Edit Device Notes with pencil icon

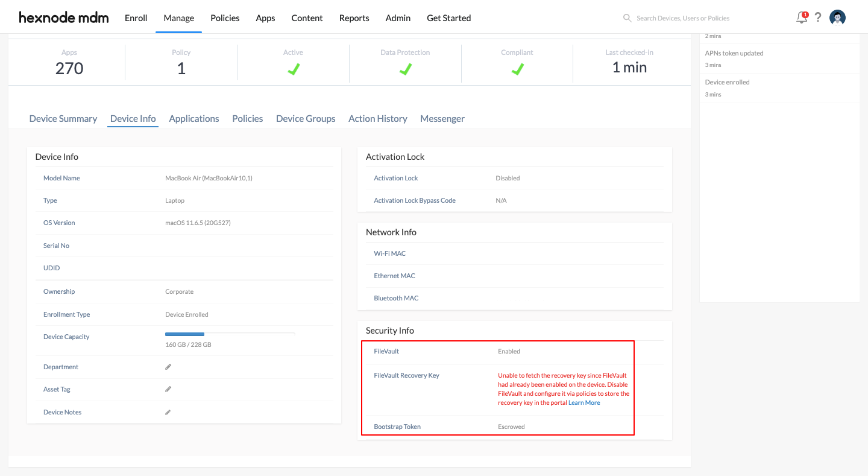[168, 412]
